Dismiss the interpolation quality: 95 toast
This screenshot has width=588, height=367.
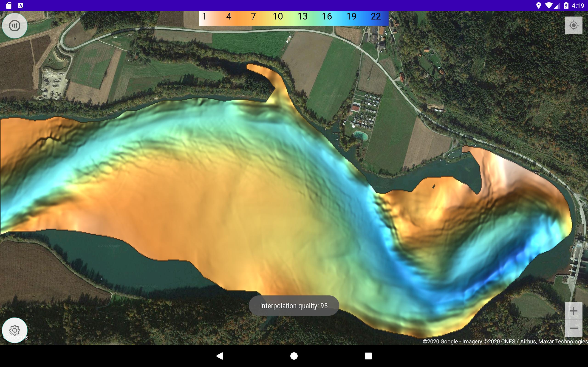[294, 306]
